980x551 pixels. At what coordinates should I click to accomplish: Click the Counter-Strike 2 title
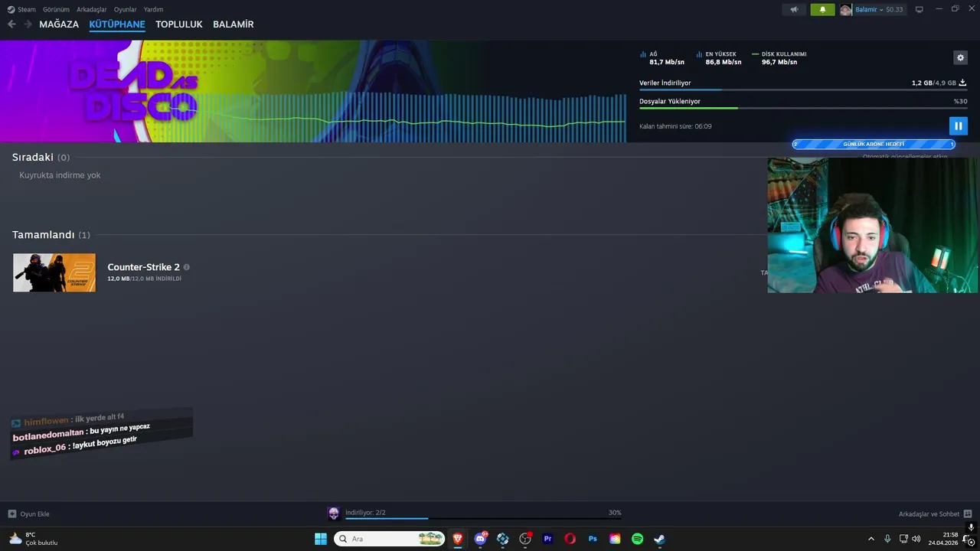[143, 267]
